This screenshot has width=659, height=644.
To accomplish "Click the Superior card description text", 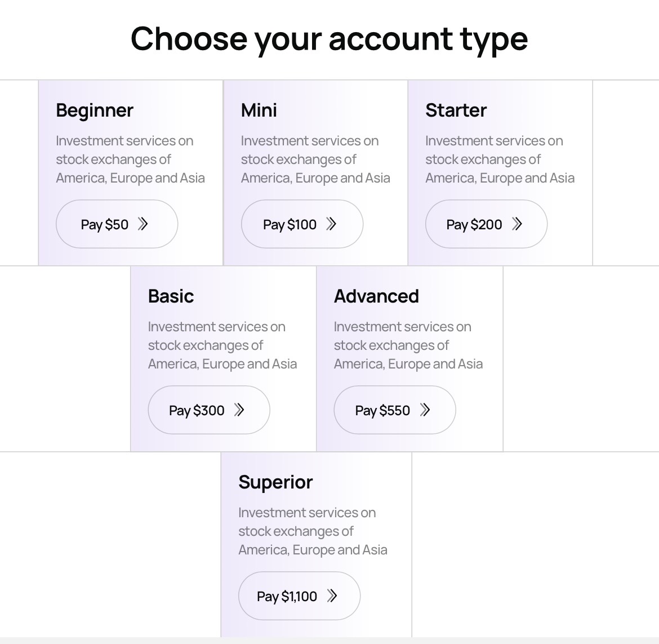I will pos(313,531).
